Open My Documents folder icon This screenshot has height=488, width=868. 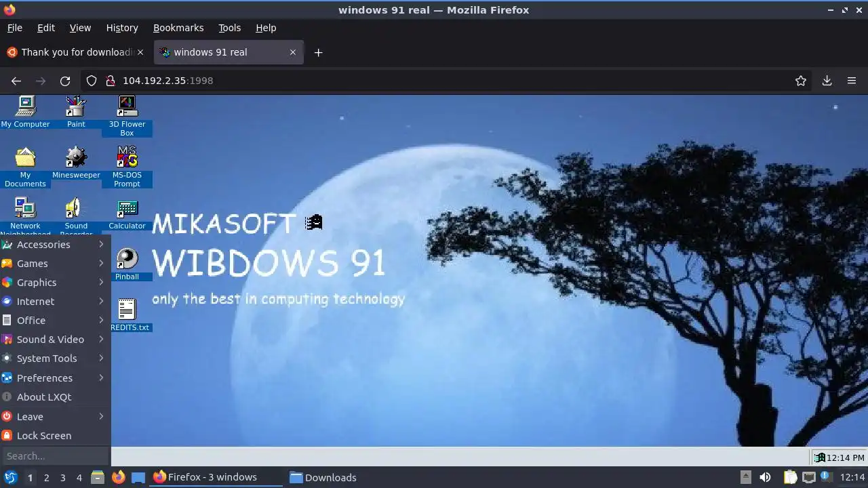tap(25, 167)
